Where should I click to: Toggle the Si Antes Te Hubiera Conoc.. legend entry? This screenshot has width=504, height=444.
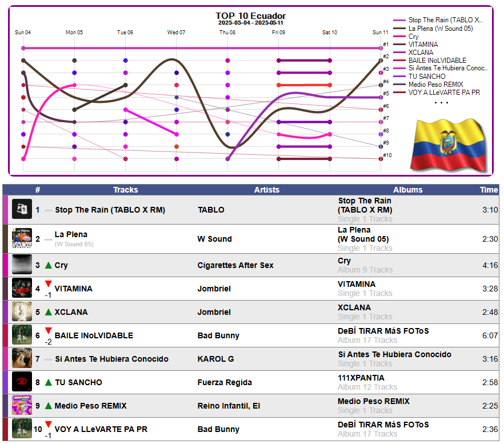pyautogui.click(x=441, y=68)
